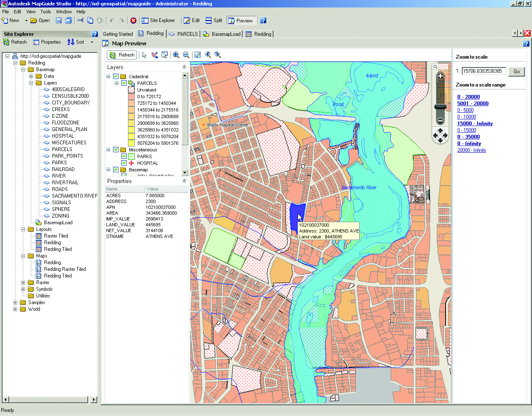
Task: Collapse the Properties panel chevron
Action: click(184, 181)
